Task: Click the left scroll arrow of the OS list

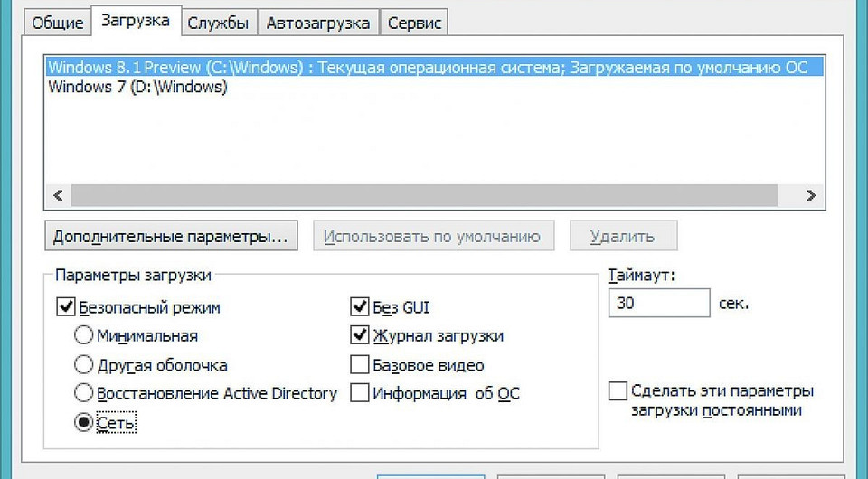Action: 58,195
